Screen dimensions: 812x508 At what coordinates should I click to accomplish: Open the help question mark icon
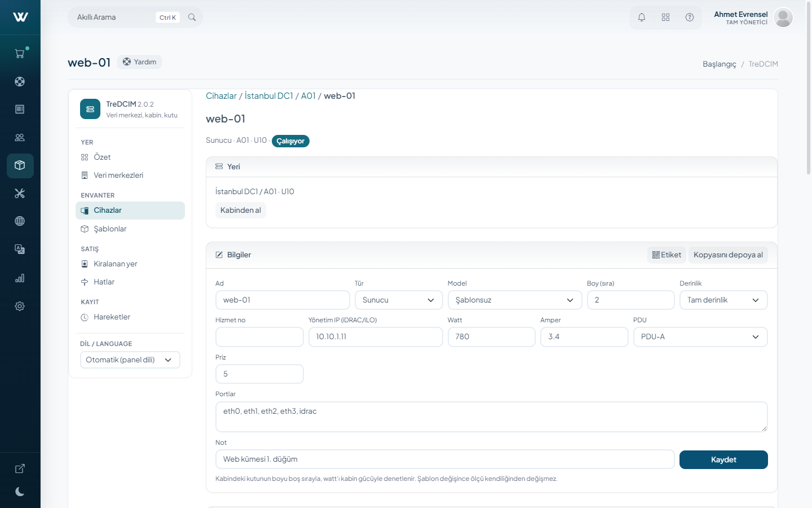point(690,17)
